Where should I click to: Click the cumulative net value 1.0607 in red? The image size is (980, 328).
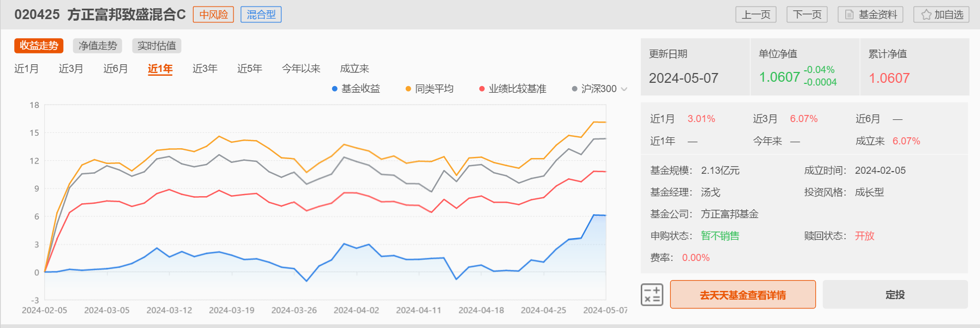(889, 78)
